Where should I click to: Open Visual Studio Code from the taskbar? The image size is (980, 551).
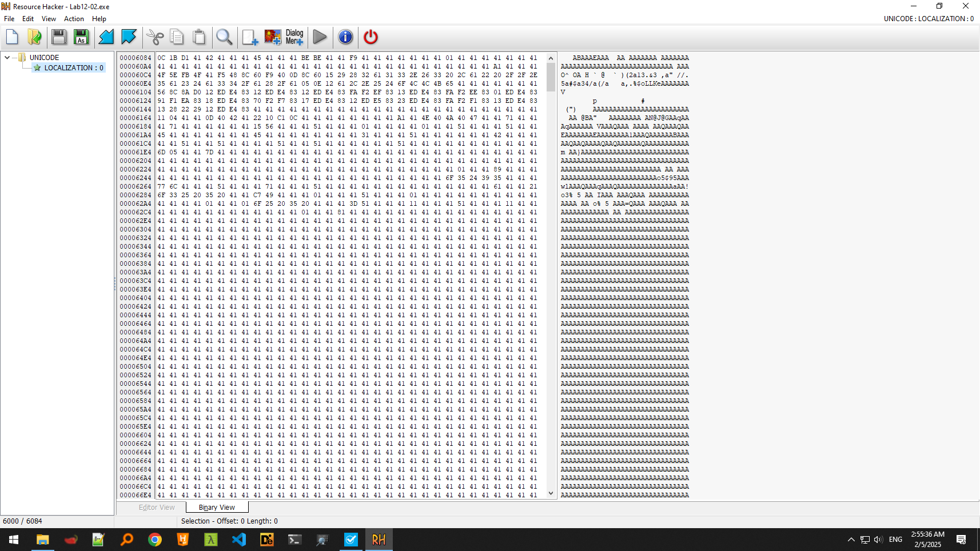239,540
